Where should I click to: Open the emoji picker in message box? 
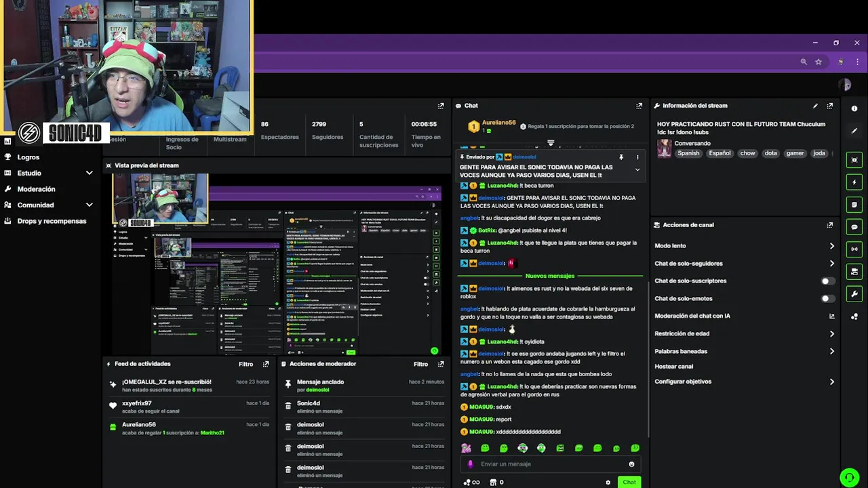click(631, 464)
